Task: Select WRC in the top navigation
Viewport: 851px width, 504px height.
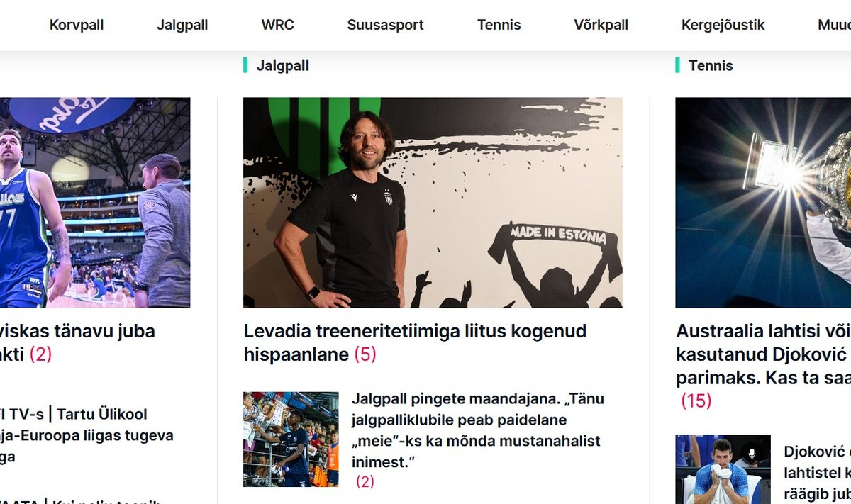Action: point(277,25)
